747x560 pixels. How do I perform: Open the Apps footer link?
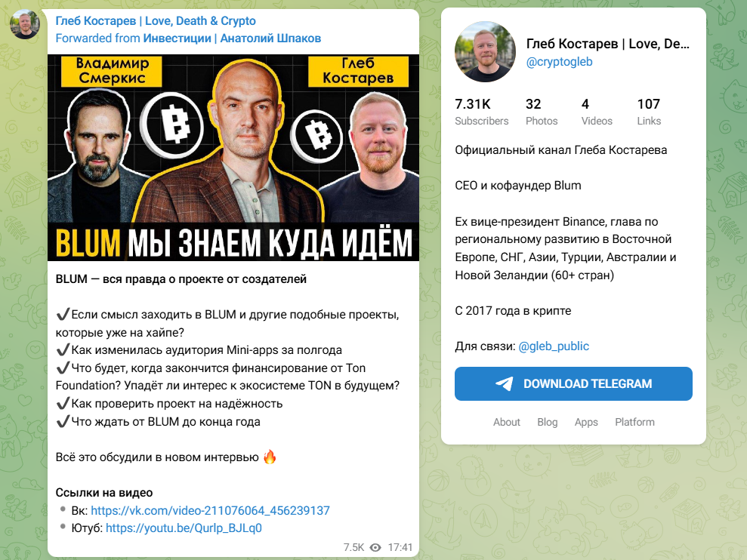pyautogui.click(x=586, y=422)
